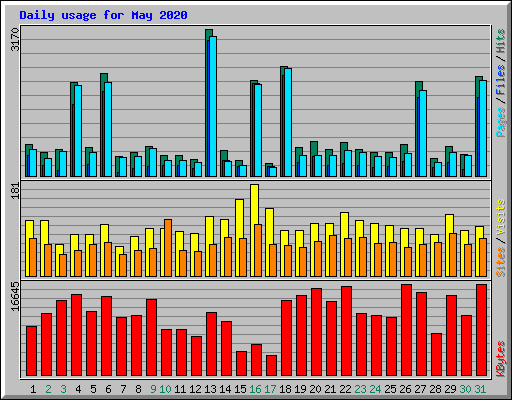Select day label 27 on x-axis
The image size is (512, 400).
click(420, 389)
